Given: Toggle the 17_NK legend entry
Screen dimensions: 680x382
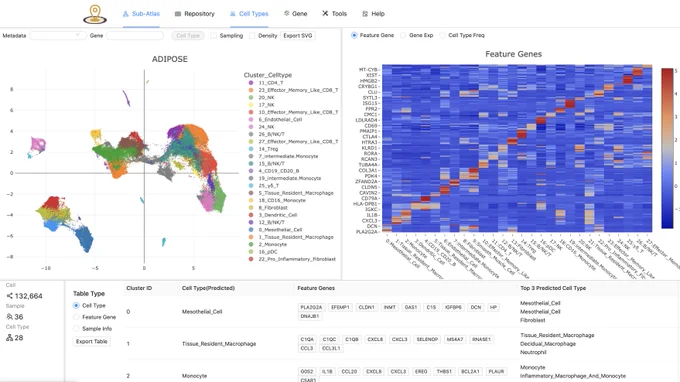Looking at the screenshot, I should 262,105.
